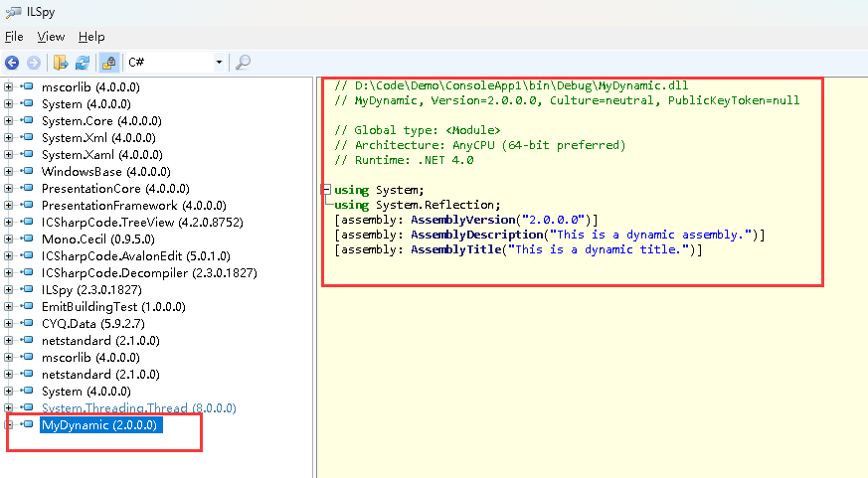
Task: Click the System.Threading.Thread assembly icon
Action: (x=27, y=407)
